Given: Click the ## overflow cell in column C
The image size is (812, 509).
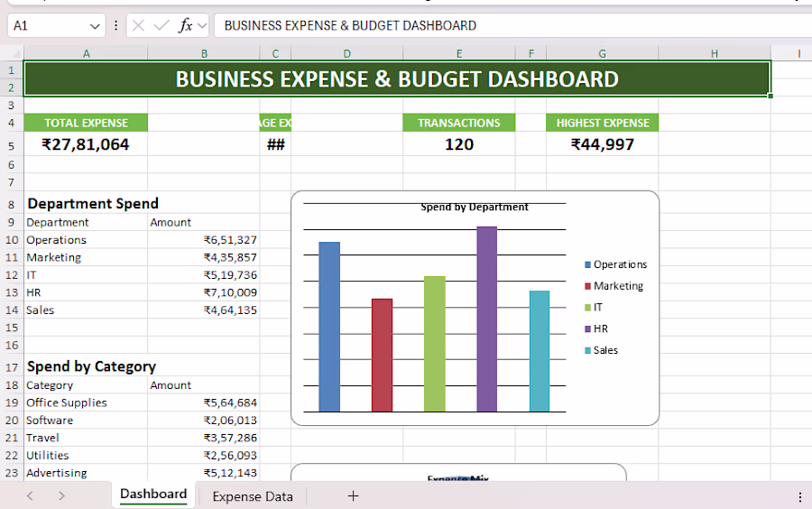Looking at the screenshot, I should pyautogui.click(x=275, y=144).
